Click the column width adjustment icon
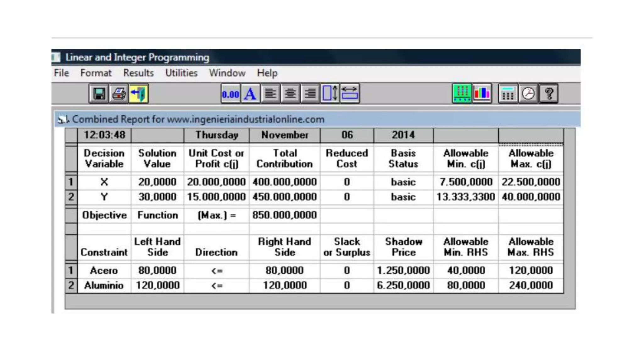Image resolution: width=644 pixels, height=362 pixels. point(350,94)
